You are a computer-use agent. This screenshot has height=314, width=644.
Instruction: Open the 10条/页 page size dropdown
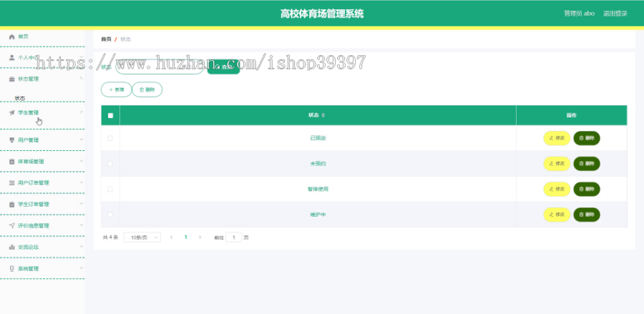tap(142, 237)
